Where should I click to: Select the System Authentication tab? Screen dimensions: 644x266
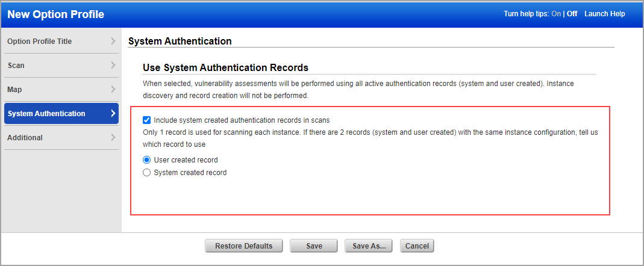point(61,114)
